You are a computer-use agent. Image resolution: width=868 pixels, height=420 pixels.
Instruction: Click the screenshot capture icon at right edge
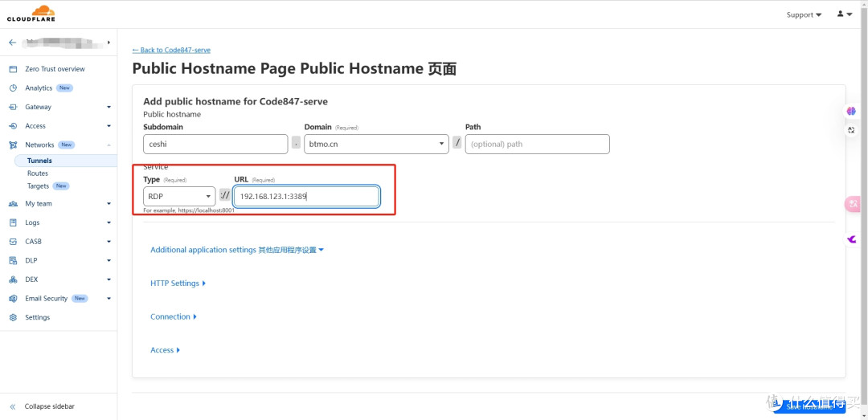tap(851, 130)
